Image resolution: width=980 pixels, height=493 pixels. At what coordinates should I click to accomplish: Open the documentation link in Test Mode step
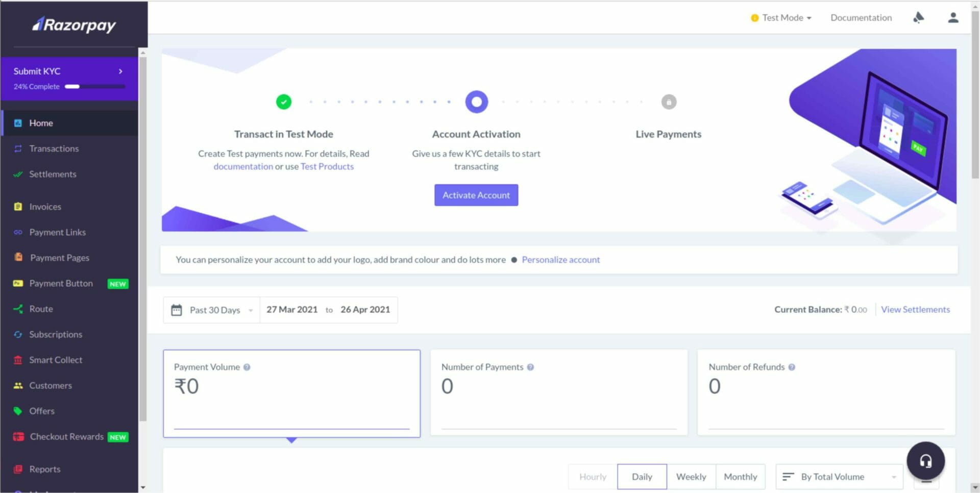[243, 166]
